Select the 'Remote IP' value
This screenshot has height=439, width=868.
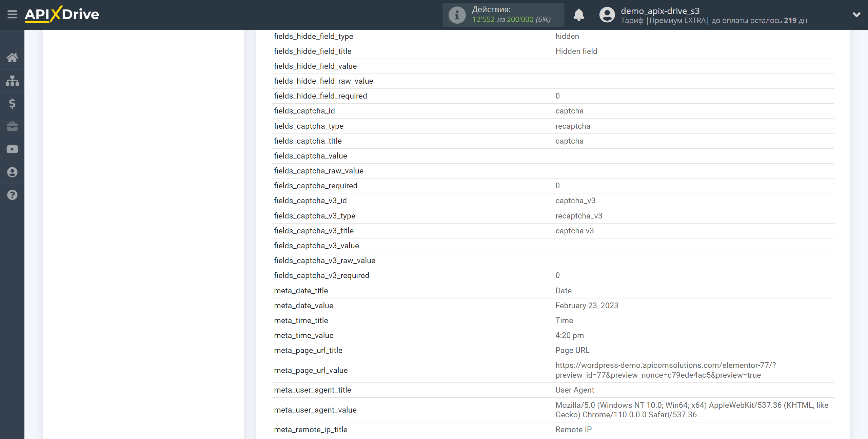[x=573, y=430]
